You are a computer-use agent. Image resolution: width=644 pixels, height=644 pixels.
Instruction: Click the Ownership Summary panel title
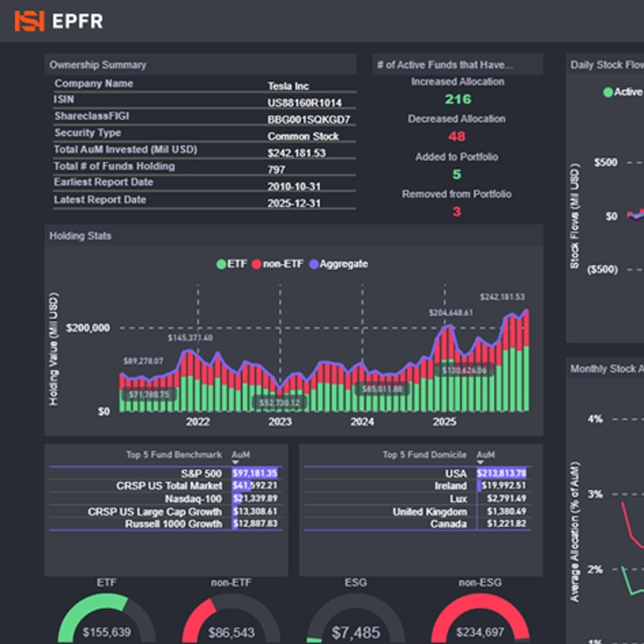[x=98, y=65]
